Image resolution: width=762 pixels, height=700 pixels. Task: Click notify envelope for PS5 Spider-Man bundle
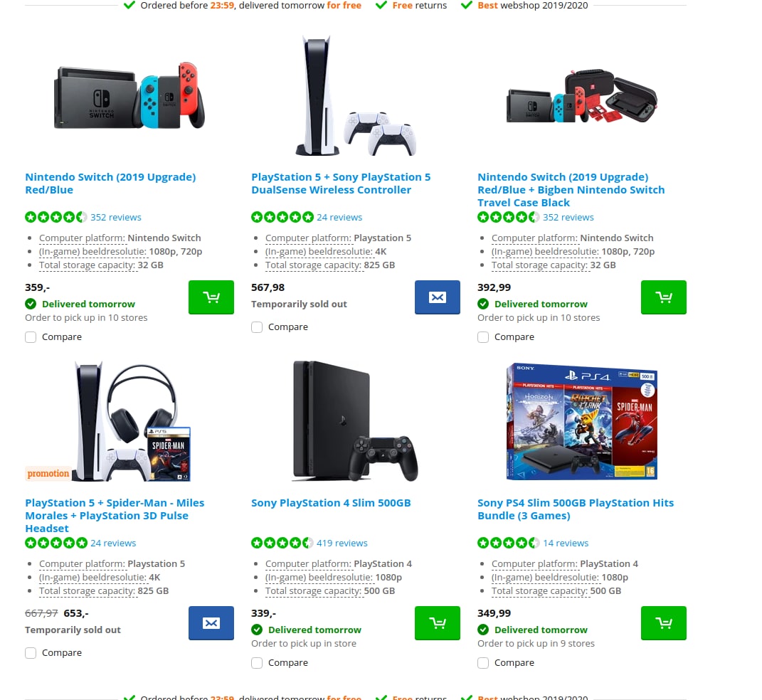coord(211,623)
